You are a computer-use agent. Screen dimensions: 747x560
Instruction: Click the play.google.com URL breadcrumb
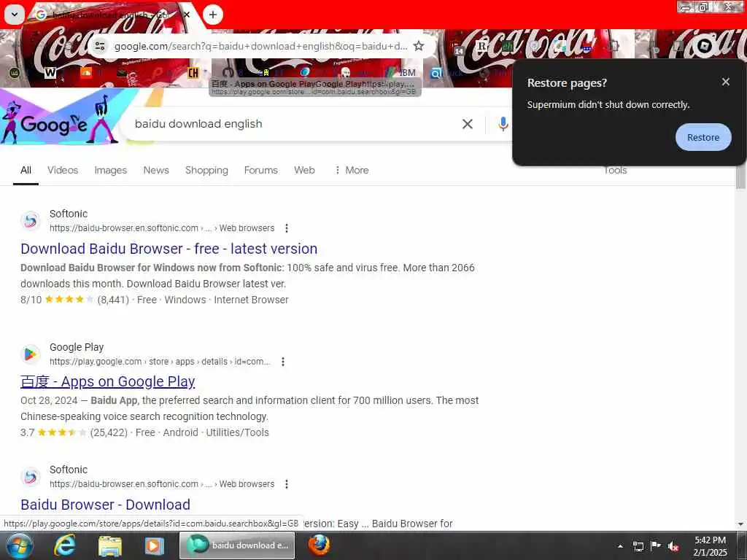(160, 362)
